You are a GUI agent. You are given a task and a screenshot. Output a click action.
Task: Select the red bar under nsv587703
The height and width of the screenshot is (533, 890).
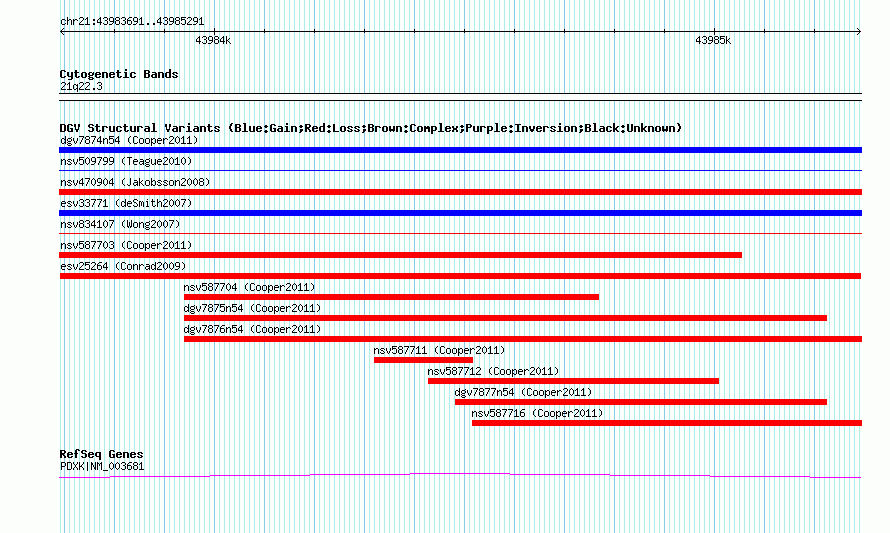[400, 255]
